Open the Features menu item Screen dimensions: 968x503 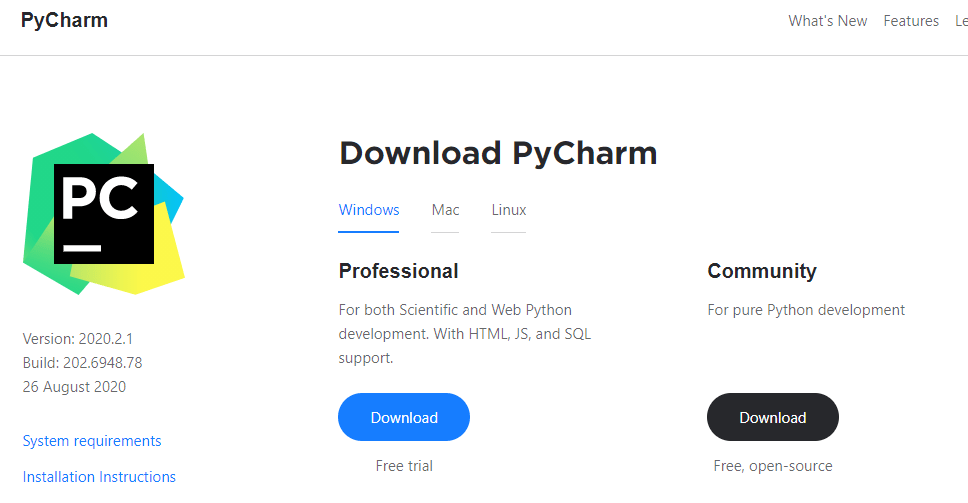[911, 21]
